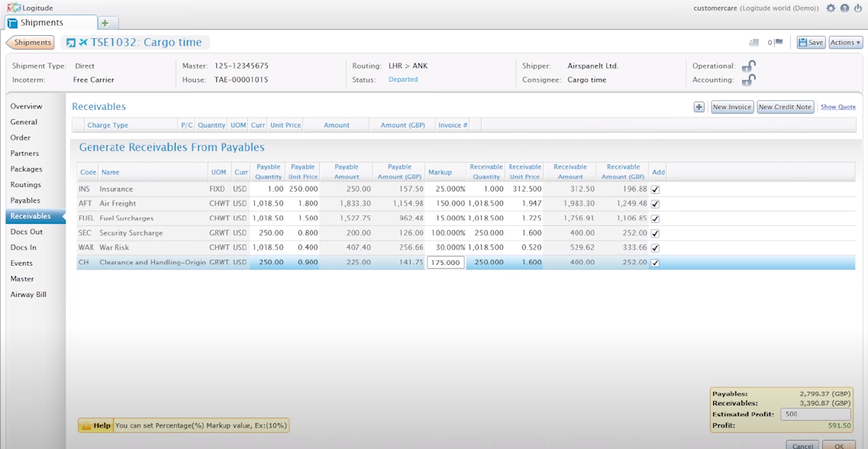Click Receivable Unit Price 1.947 cell
Image resolution: width=868 pixels, height=449 pixels.
click(x=524, y=204)
